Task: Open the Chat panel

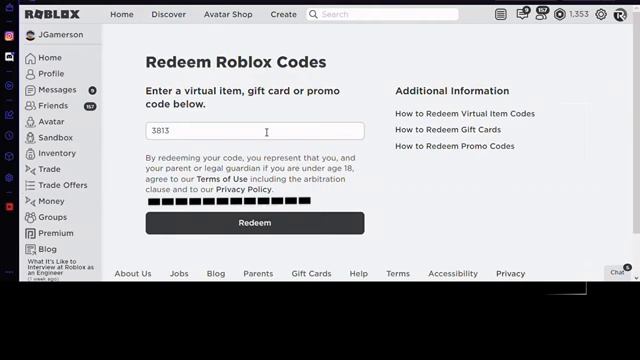Action: coord(618,272)
